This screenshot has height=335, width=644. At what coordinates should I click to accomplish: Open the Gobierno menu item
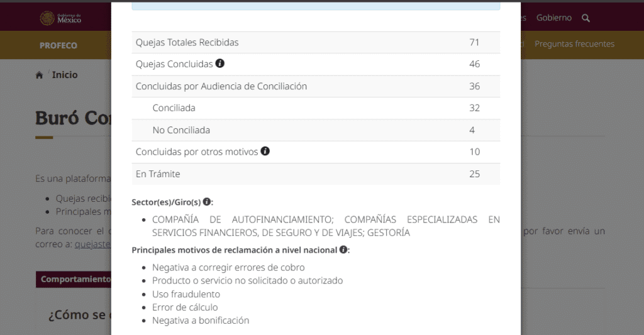point(553,18)
